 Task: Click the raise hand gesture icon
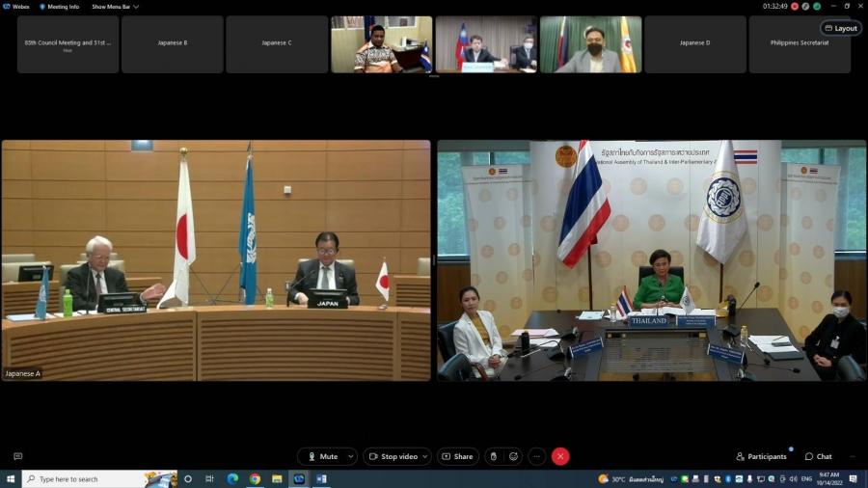[492, 456]
